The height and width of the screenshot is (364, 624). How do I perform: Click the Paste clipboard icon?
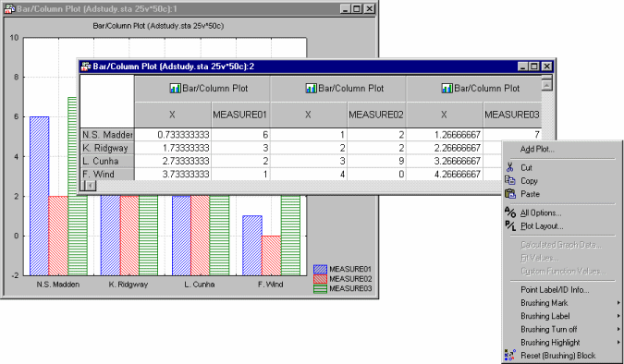510,194
